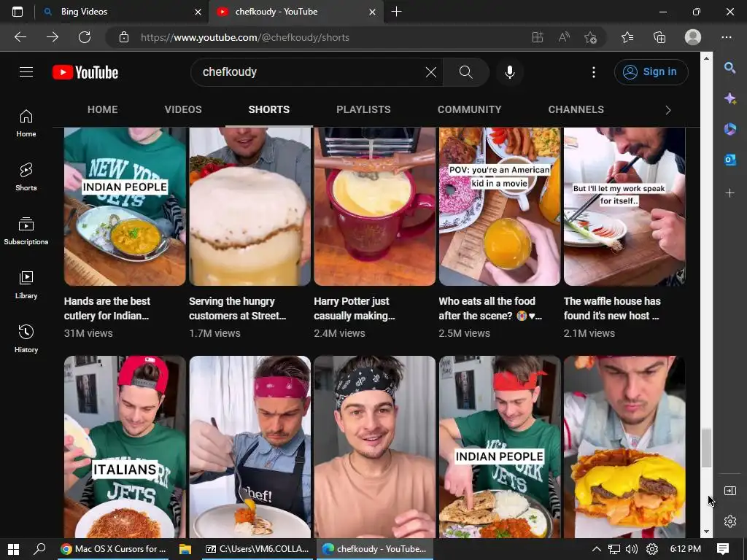Start voice search with the microphone icon
Screen dimensions: 747x560
pos(510,72)
